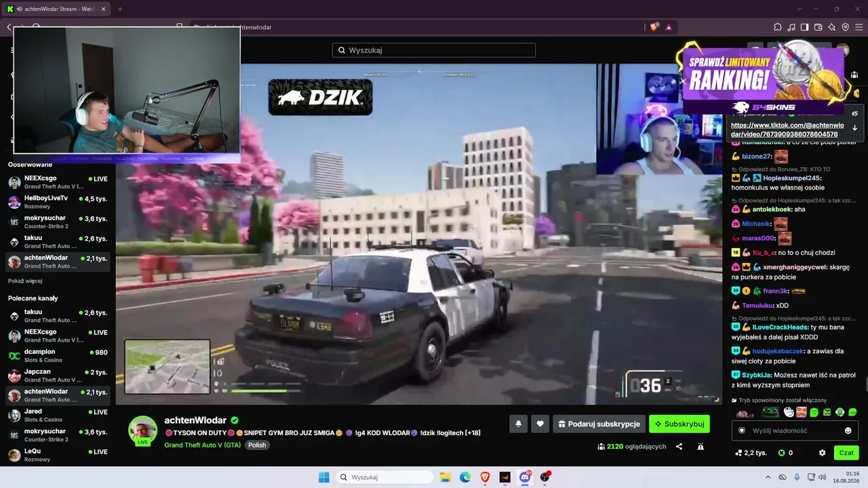Open the Leo AI sparkle icon
The height and width of the screenshot is (488, 868).
832,27
